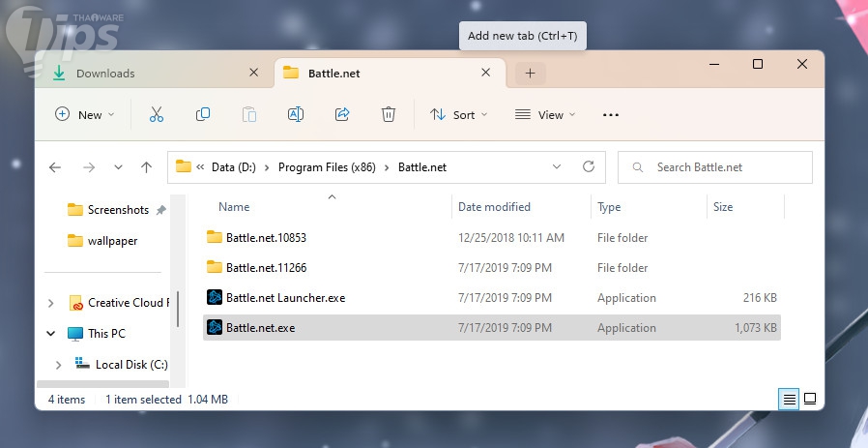Click the Delete trash icon
The height and width of the screenshot is (448, 868).
click(x=389, y=115)
